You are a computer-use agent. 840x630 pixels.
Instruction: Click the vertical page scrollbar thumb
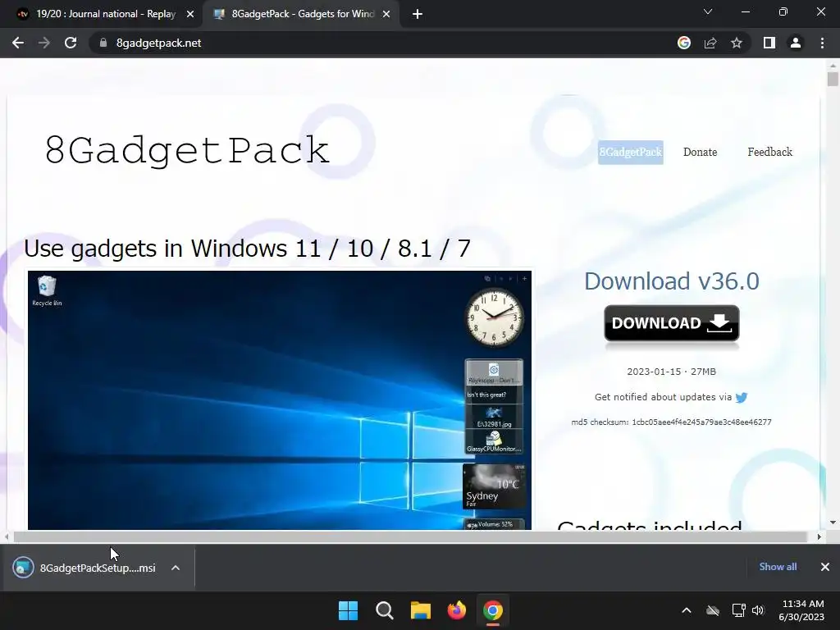point(833,80)
